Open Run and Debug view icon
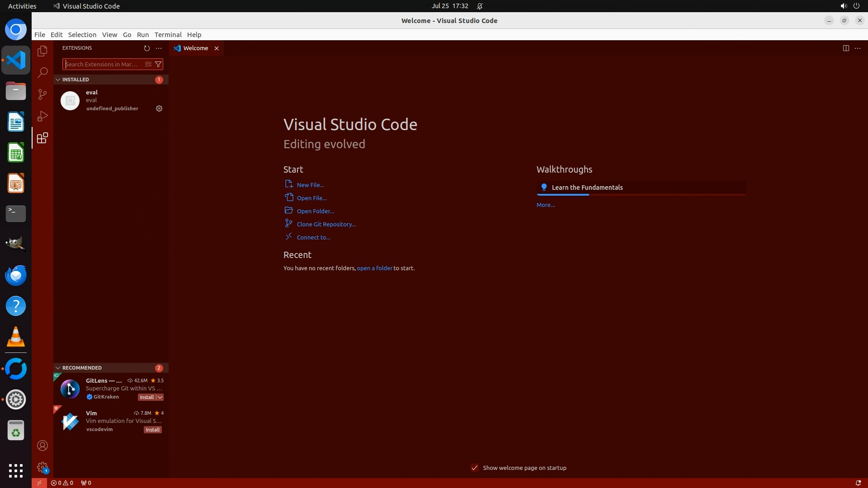This screenshot has height=488, width=868. point(42,116)
